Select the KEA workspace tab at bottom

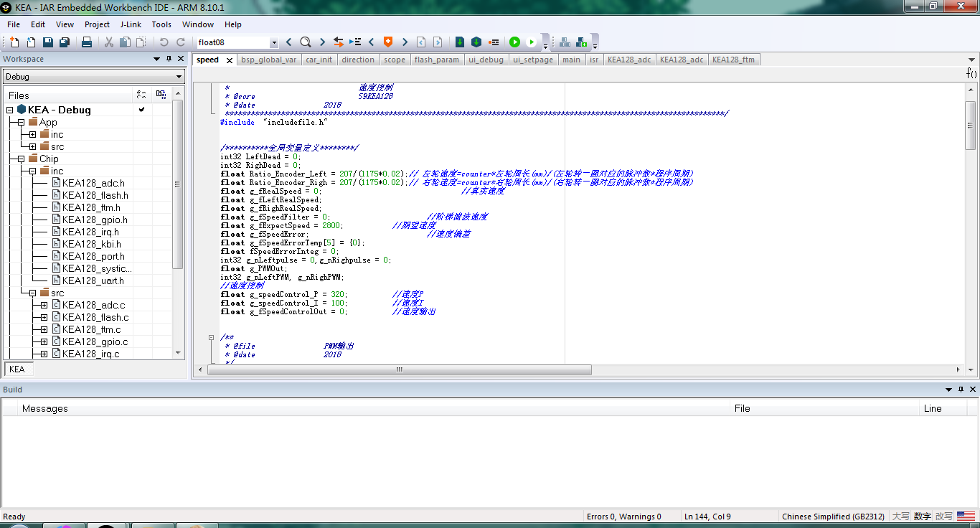[17, 369]
